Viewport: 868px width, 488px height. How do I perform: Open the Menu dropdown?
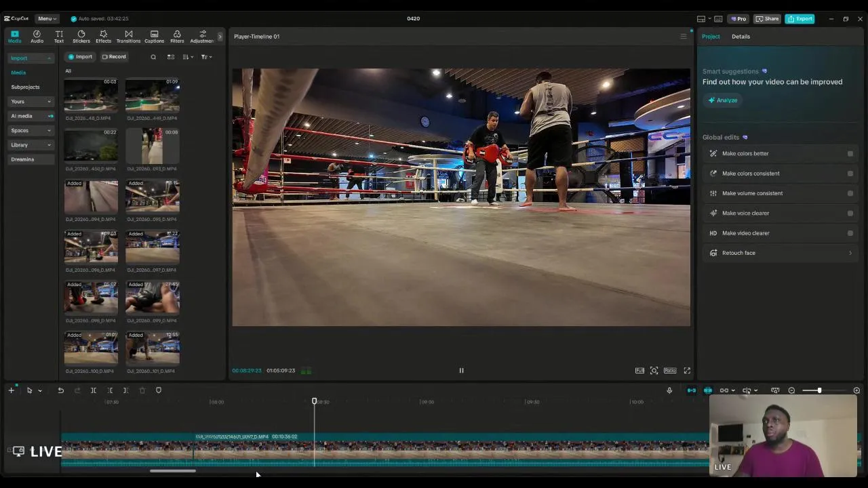coord(47,19)
